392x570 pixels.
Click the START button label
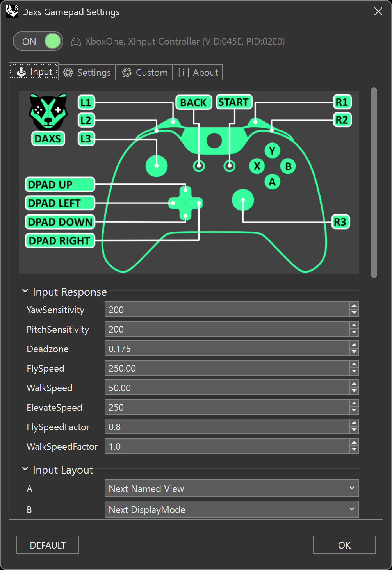233,102
